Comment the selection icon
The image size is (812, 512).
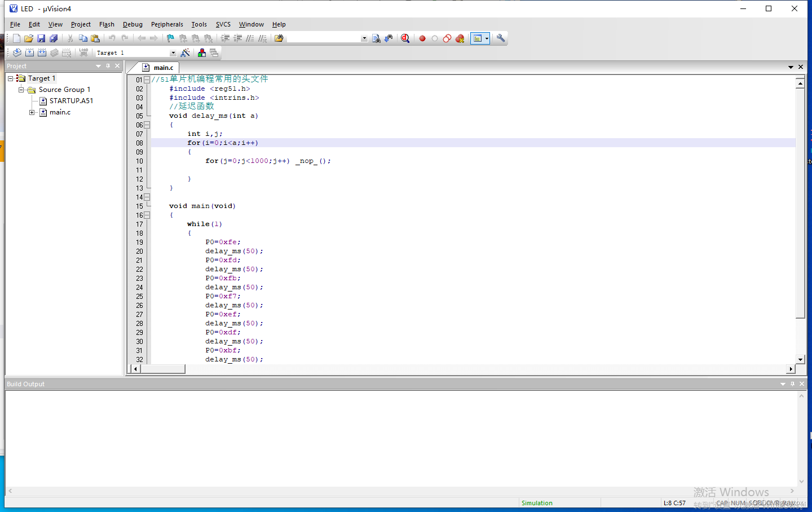250,38
